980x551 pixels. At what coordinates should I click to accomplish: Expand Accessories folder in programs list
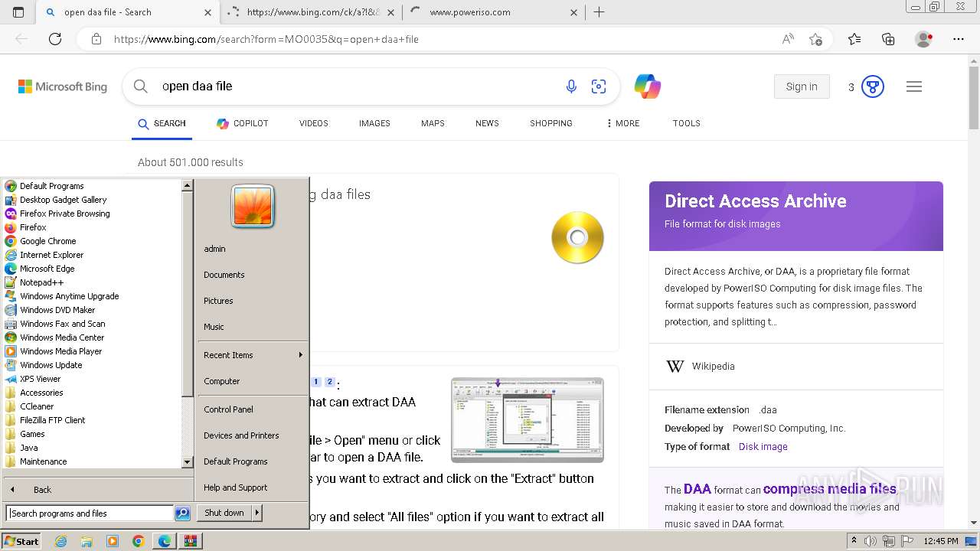tap(41, 393)
